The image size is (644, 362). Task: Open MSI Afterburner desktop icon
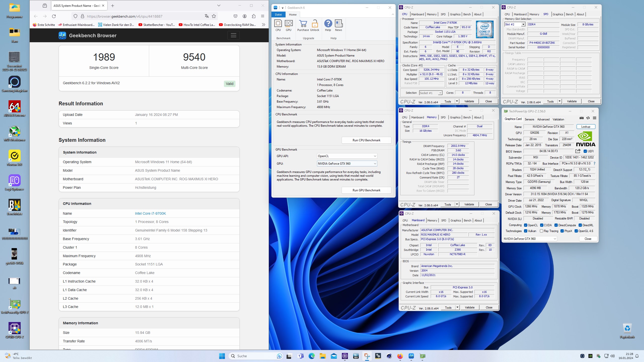click(15, 133)
